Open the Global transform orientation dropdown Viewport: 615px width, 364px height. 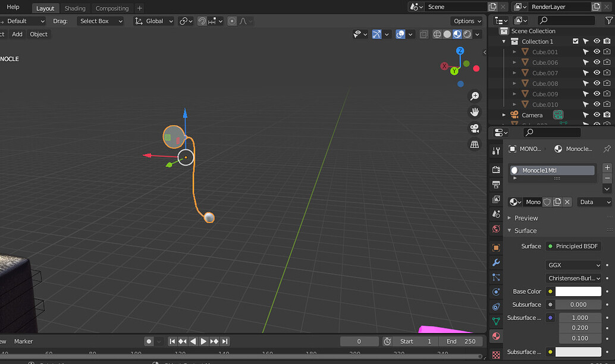(x=153, y=21)
